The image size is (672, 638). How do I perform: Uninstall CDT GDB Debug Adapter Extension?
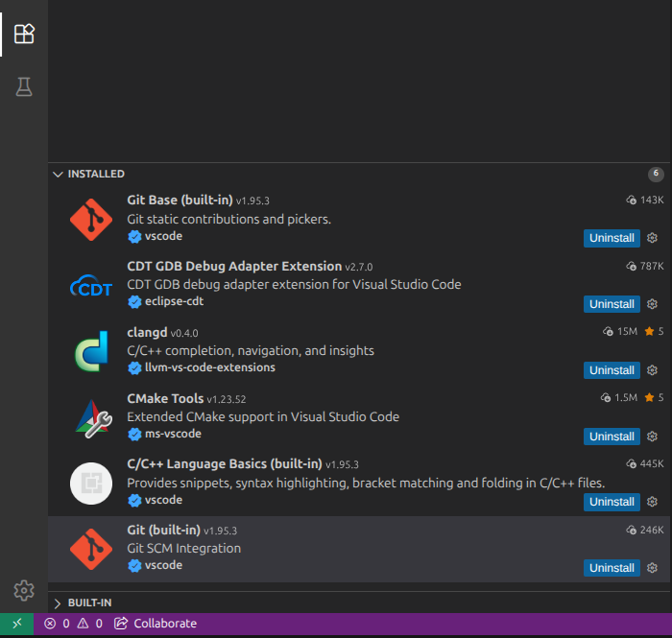click(612, 304)
